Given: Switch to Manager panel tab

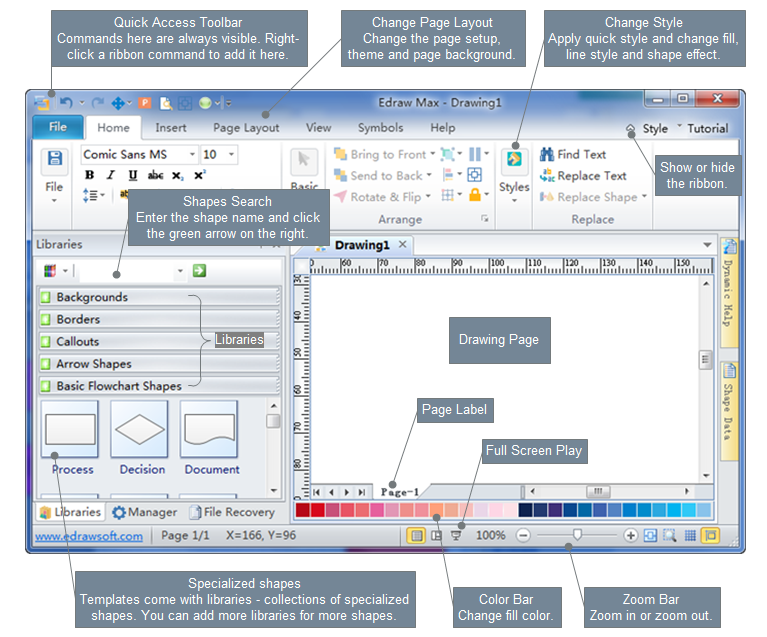Looking at the screenshot, I should coord(145,512).
